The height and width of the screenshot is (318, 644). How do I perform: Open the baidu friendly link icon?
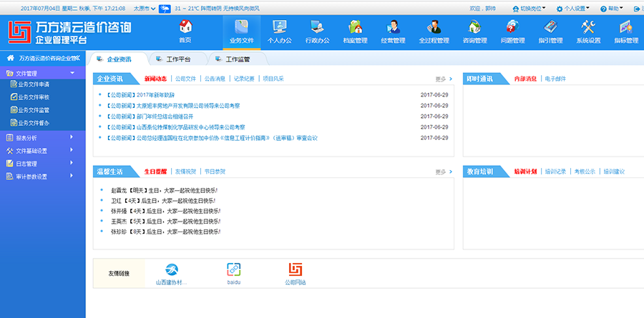(234, 269)
